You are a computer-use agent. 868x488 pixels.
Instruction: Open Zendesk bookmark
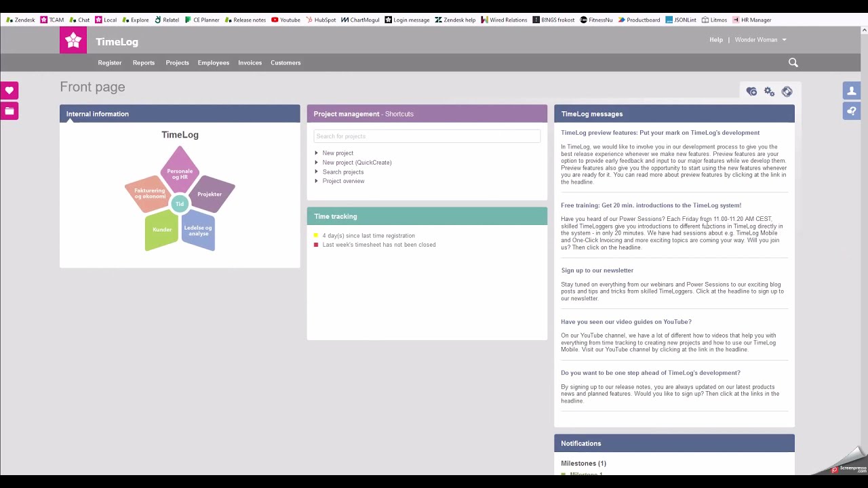20,20
